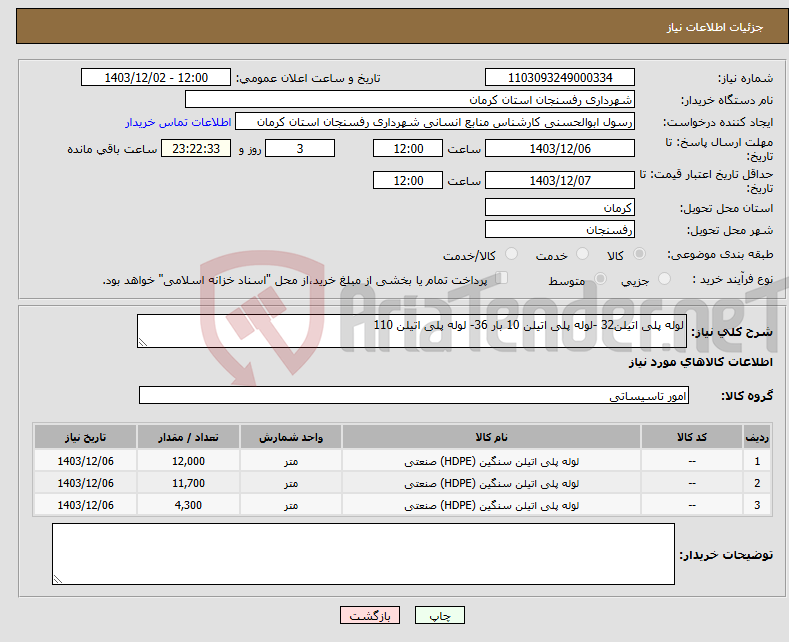The width and height of the screenshot is (789, 642).
Task: Click the چاپ (print) button
Action: (x=439, y=615)
